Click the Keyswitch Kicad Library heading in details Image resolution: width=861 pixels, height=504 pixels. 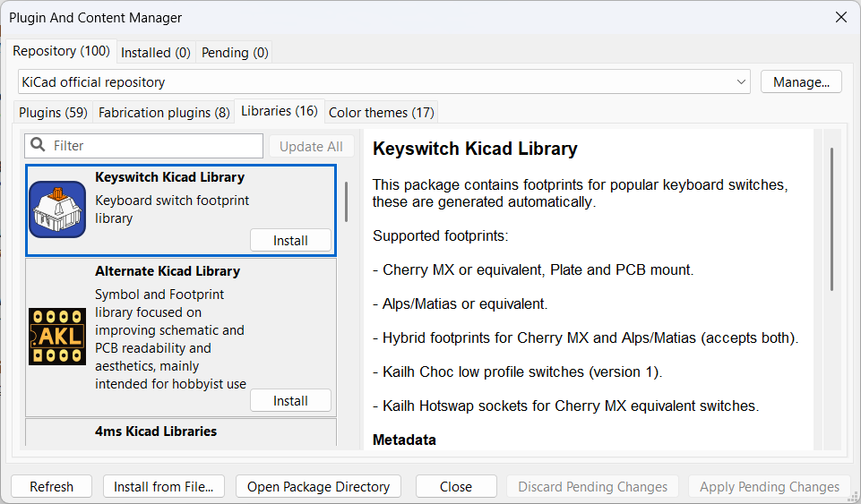[475, 149]
